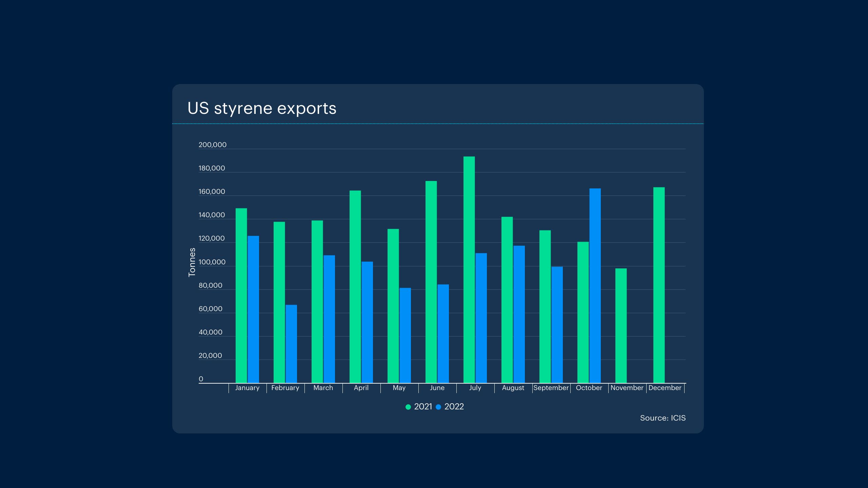This screenshot has height=488, width=868.
Task: Toggle the 2022 series legend label
Action: click(454, 407)
